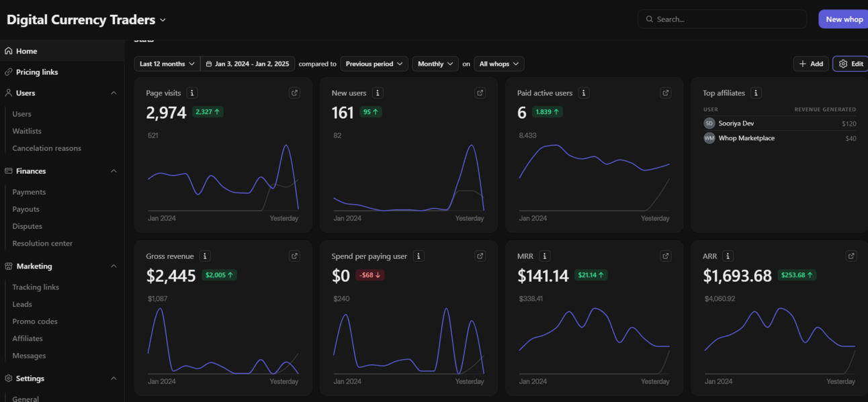Click the New whop button
The height and width of the screenshot is (402, 868).
tap(844, 19)
